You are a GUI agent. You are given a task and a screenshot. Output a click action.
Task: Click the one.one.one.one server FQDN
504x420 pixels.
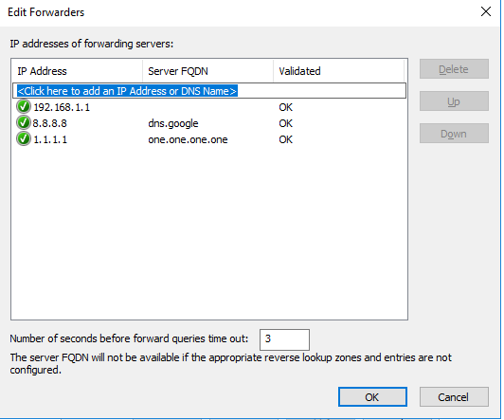click(188, 139)
